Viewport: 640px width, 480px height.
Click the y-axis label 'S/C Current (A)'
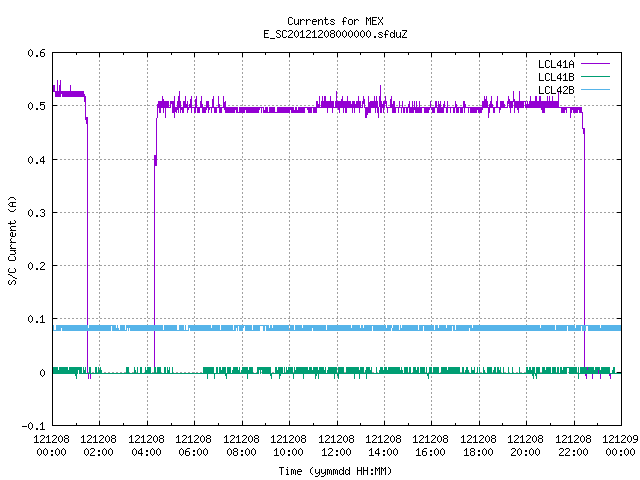[x=12, y=240]
